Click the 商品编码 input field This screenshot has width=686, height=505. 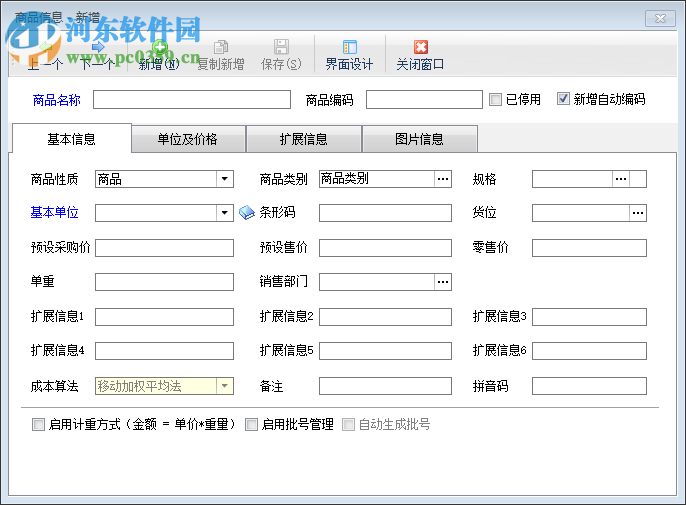pos(424,100)
